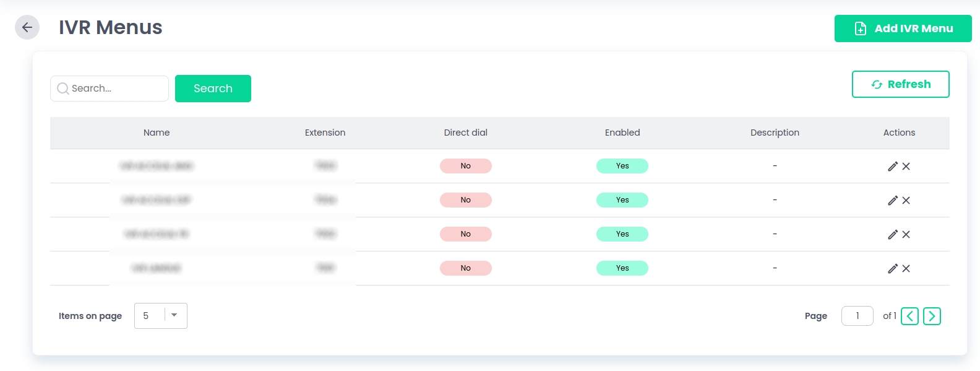Edit the third IVR menu entry
The image size is (980, 371).
pos(892,234)
